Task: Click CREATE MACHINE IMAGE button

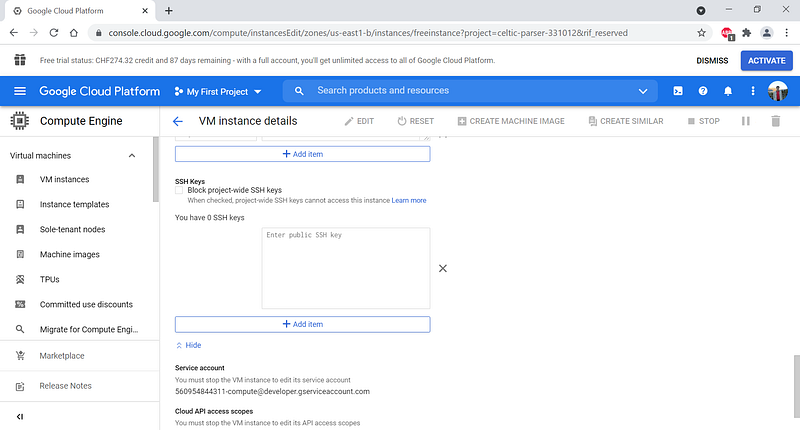Action: coord(511,121)
